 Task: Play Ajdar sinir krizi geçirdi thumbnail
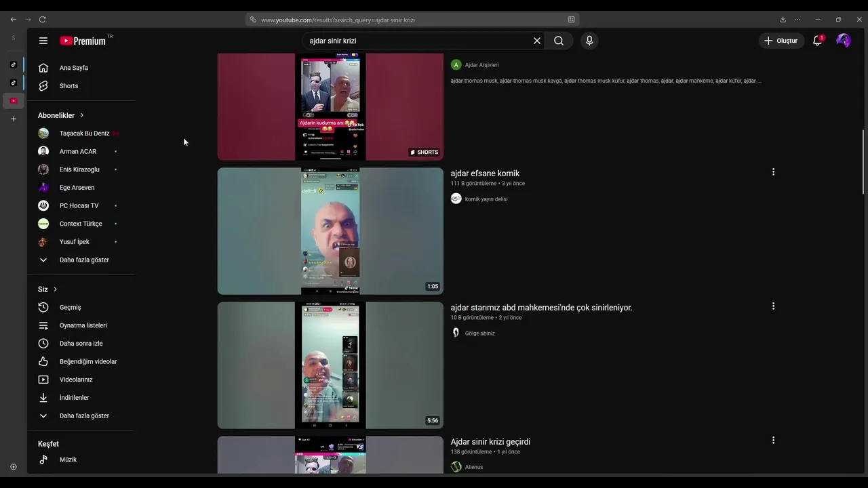pyautogui.click(x=330, y=455)
